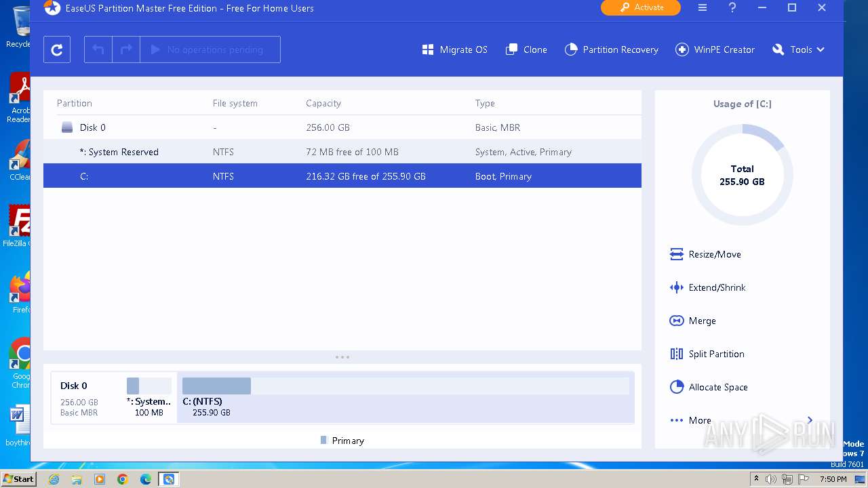Click the Redo arrow button

coord(126,49)
